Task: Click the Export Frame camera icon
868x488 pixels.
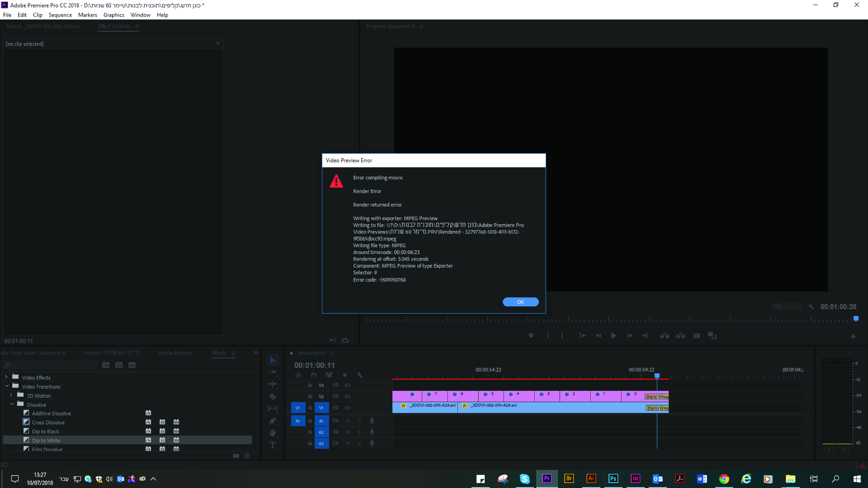Action: (x=696, y=336)
